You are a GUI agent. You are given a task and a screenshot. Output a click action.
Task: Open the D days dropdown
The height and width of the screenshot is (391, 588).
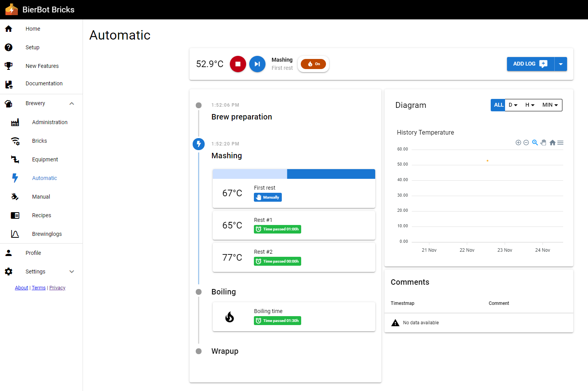click(513, 105)
